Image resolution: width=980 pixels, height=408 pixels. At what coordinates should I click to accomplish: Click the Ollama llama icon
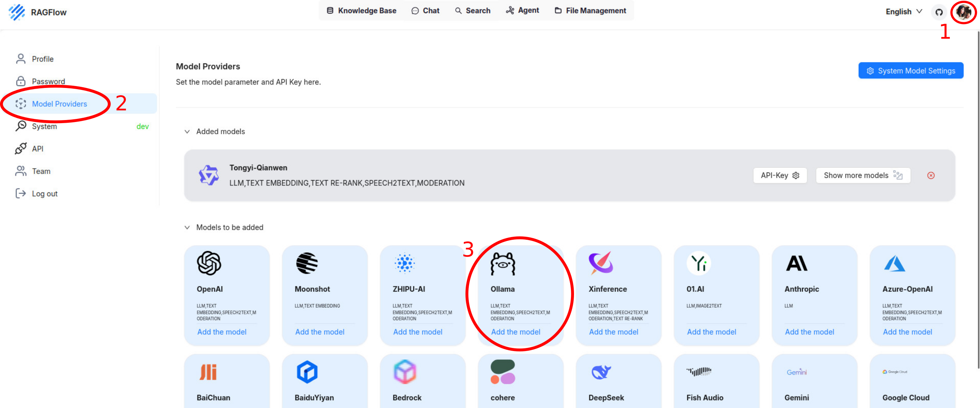pyautogui.click(x=503, y=264)
